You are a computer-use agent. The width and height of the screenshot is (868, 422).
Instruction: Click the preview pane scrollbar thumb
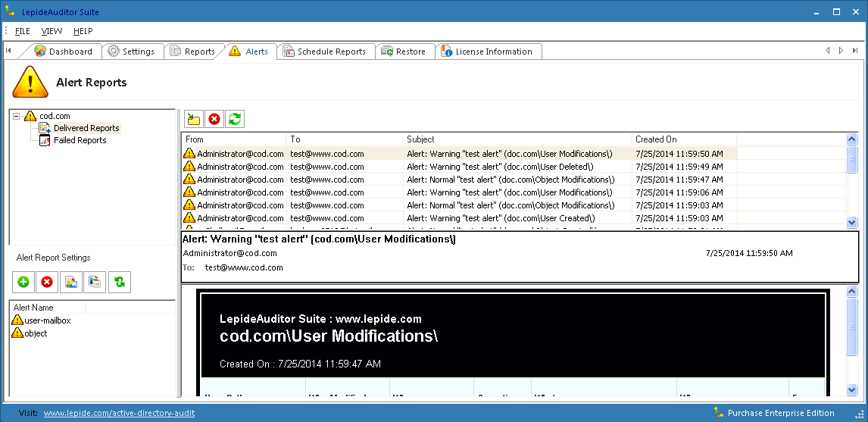[852, 327]
